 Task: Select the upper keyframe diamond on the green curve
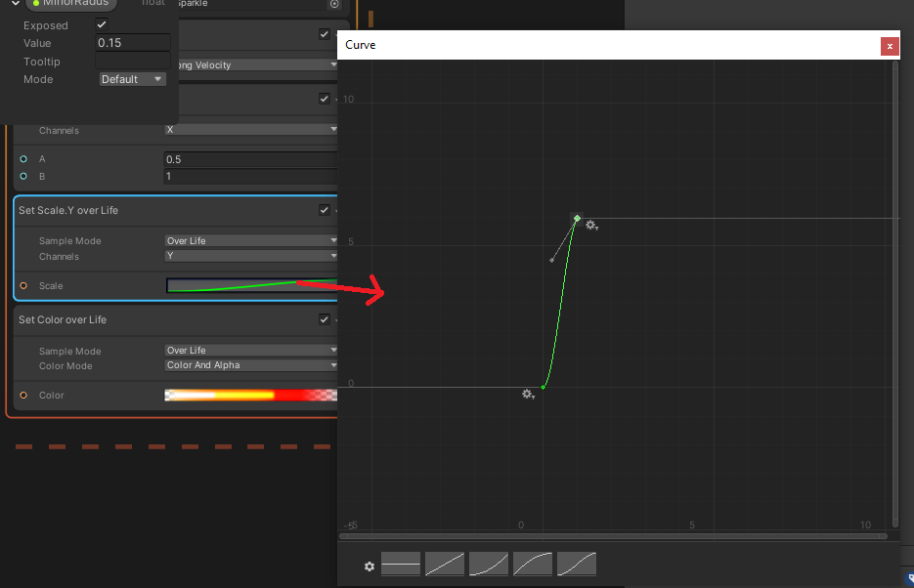tap(577, 219)
